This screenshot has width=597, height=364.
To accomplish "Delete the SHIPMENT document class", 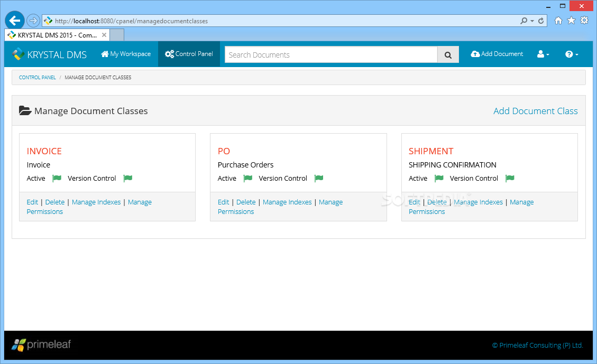I will click(437, 202).
